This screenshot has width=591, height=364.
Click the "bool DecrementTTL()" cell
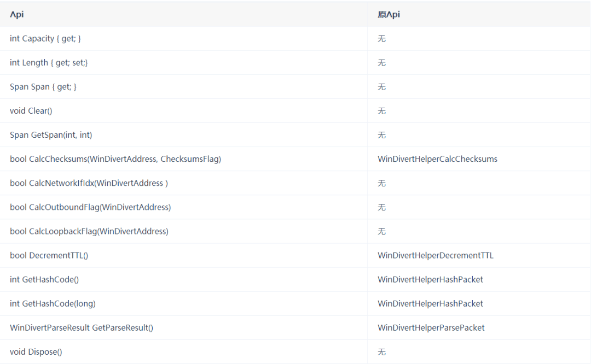tap(49, 255)
